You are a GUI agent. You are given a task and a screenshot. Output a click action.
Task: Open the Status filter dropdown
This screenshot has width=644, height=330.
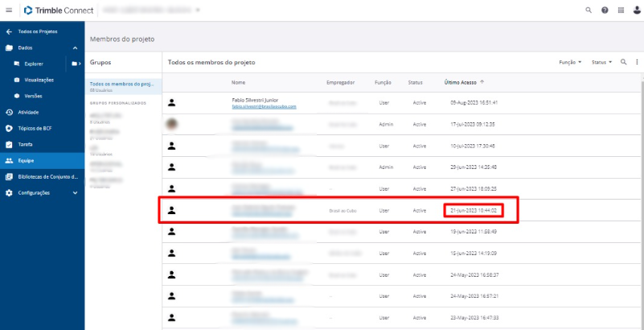pos(602,62)
